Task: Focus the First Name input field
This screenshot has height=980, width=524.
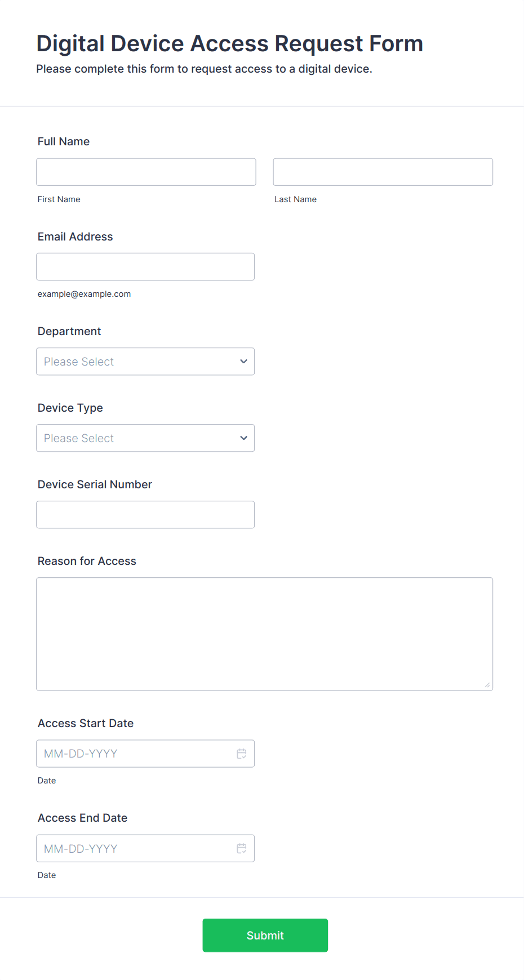Action: click(x=146, y=172)
